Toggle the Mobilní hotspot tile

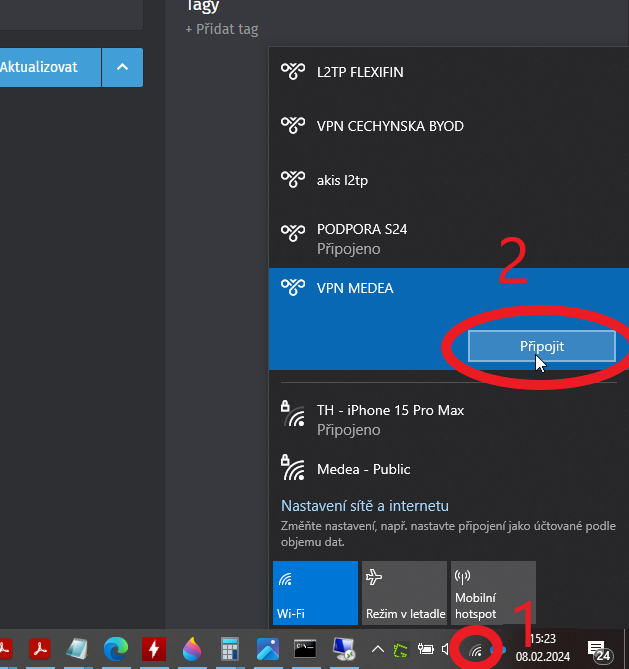coord(493,593)
